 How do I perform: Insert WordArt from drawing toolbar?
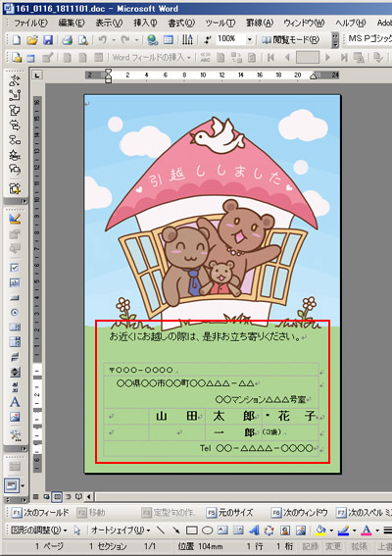point(254,531)
